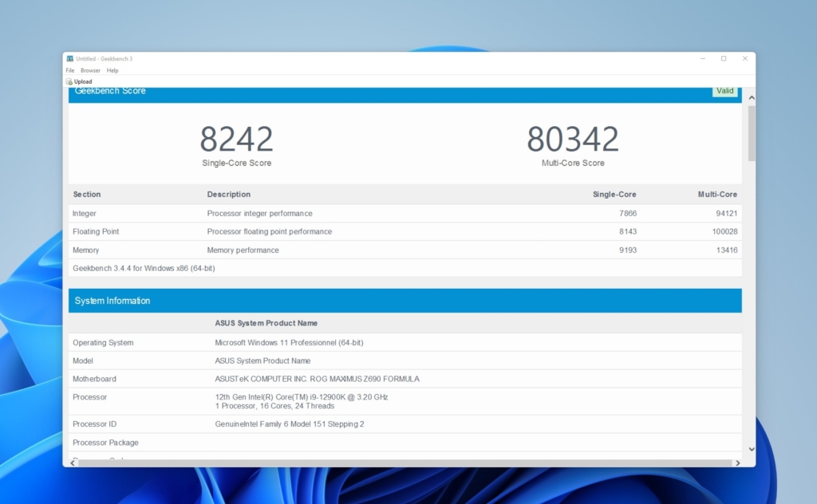This screenshot has height=504, width=817.
Task: Click the vertical scrollbar thumb
Action: click(752, 133)
